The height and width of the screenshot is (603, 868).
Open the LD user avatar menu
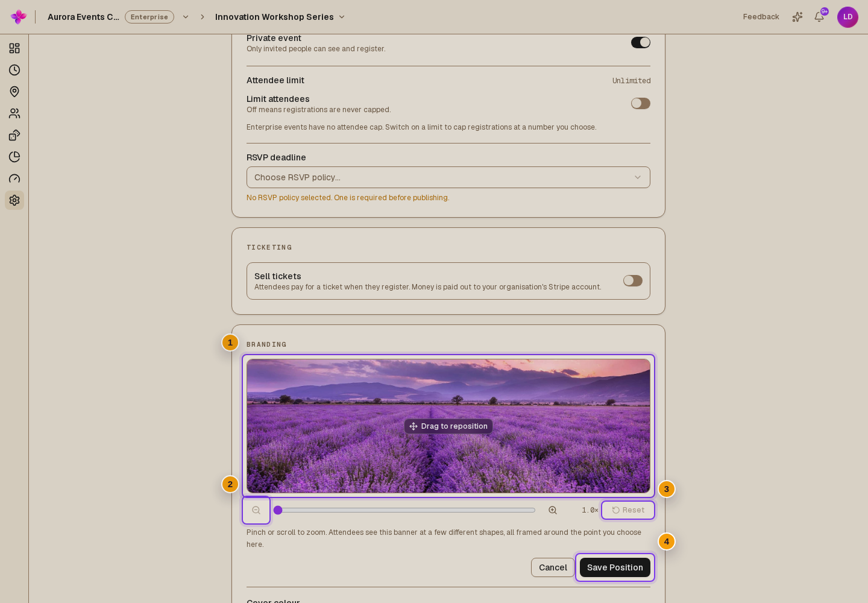pos(848,17)
